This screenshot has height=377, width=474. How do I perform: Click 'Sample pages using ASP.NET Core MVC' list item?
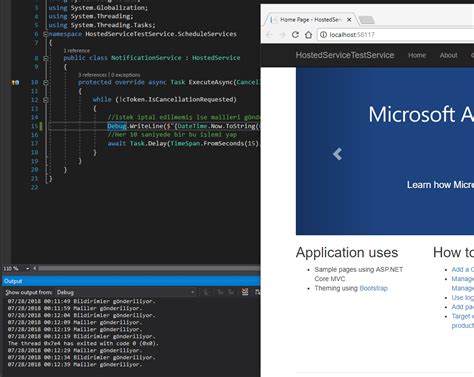(x=359, y=274)
